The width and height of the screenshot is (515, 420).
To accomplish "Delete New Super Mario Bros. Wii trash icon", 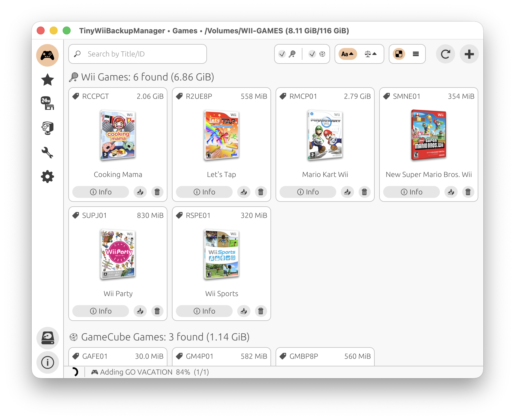I will [468, 192].
